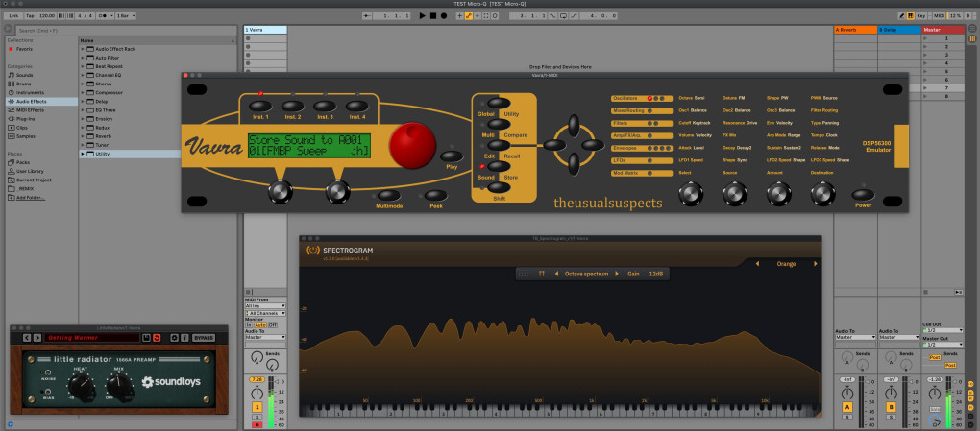Open the All Ins MIDI From dropdown
Image resolution: width=980 pixels, height=431 pixels.
point(265,305)
